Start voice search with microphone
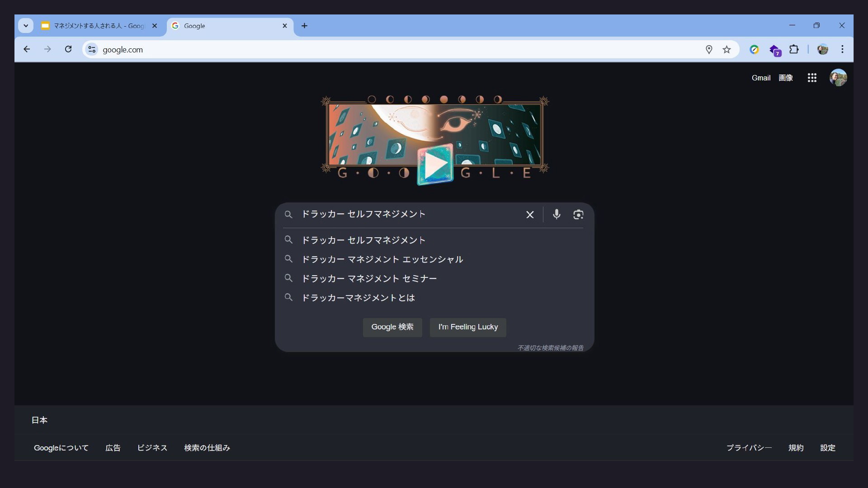This screenshot has width=868, height=488. tap(557, 214)
